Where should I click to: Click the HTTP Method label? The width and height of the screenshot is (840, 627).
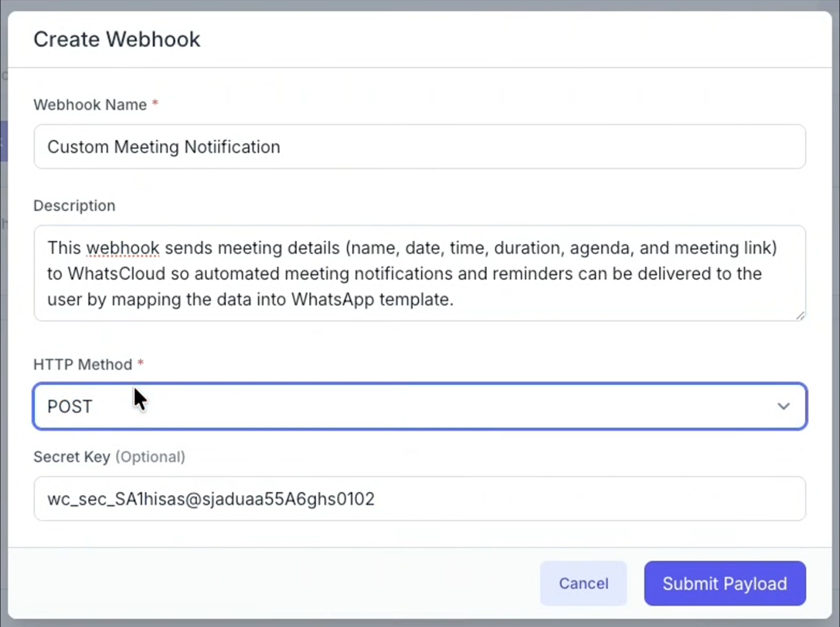[82, 364]
